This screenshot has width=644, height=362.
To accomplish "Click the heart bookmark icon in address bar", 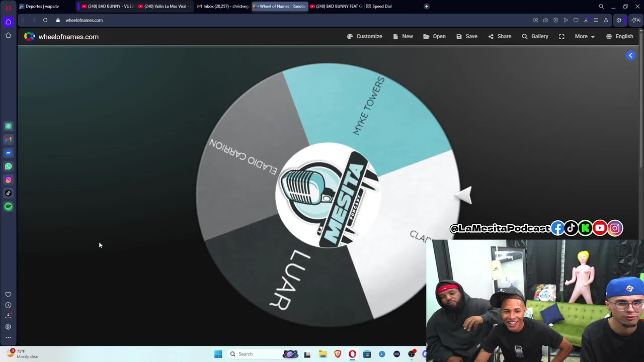I will [576, 20].
